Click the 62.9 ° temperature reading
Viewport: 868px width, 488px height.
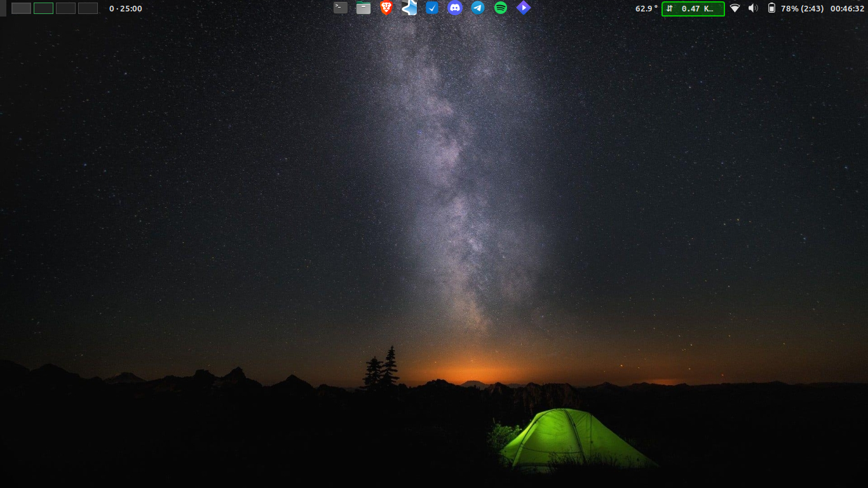tap(647, 8)
